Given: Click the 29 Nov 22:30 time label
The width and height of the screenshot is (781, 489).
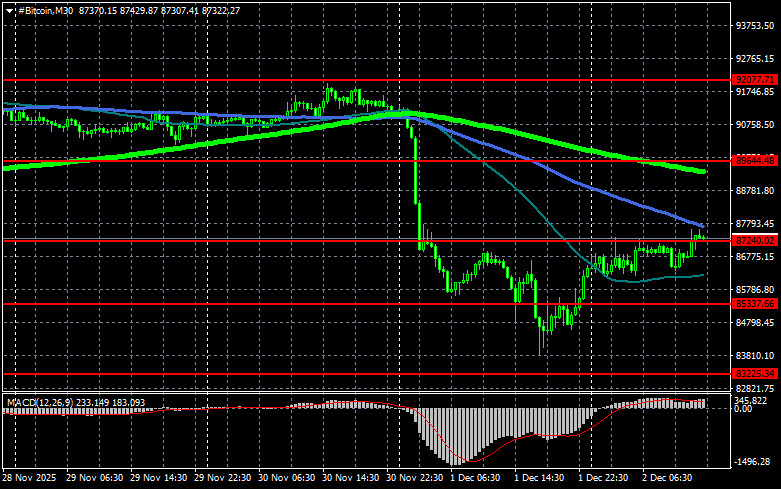Looking at the screenshot, I should (x=222, y=478).
